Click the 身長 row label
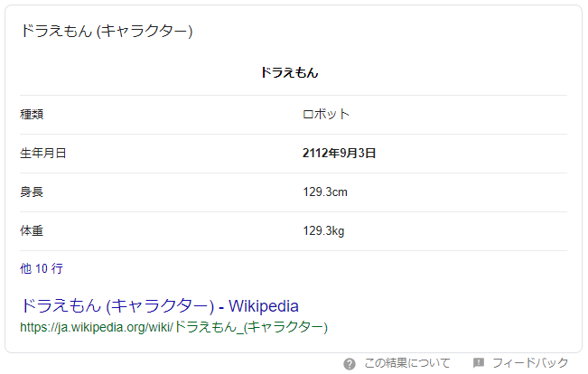The width and height of the screenshot is (588, 374). tap(32, 192)
